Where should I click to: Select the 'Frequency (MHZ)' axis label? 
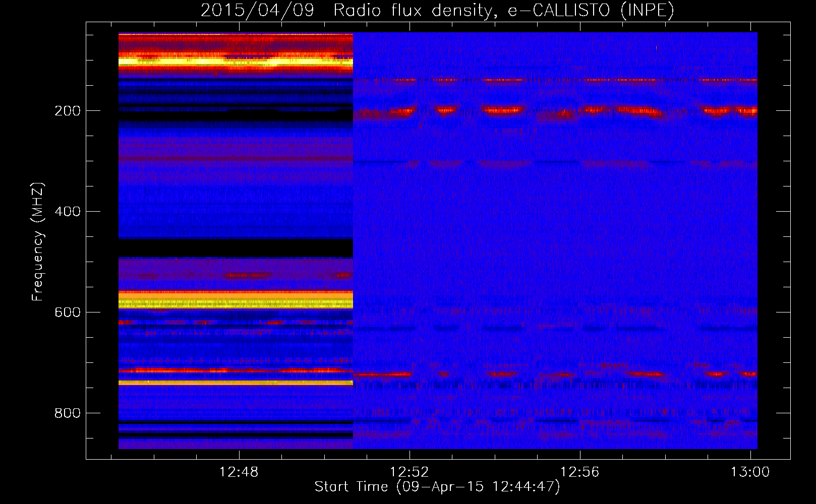[38, 242]
